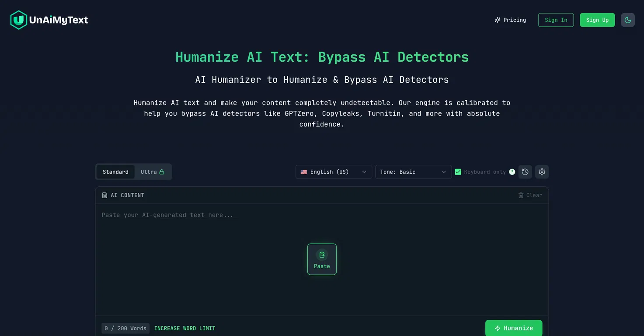This screenshot has height=336, width=644.
Task: Click the Humanize button
Action: tap(514, 328)
